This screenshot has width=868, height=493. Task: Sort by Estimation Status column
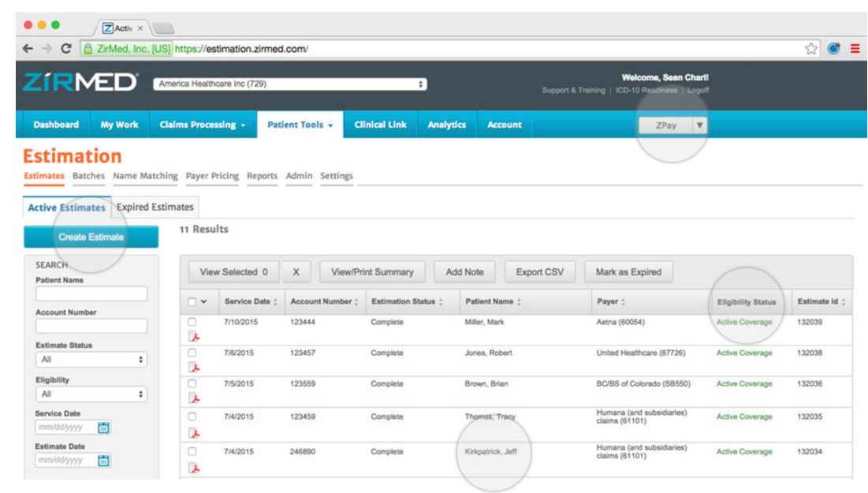(407, 301)
